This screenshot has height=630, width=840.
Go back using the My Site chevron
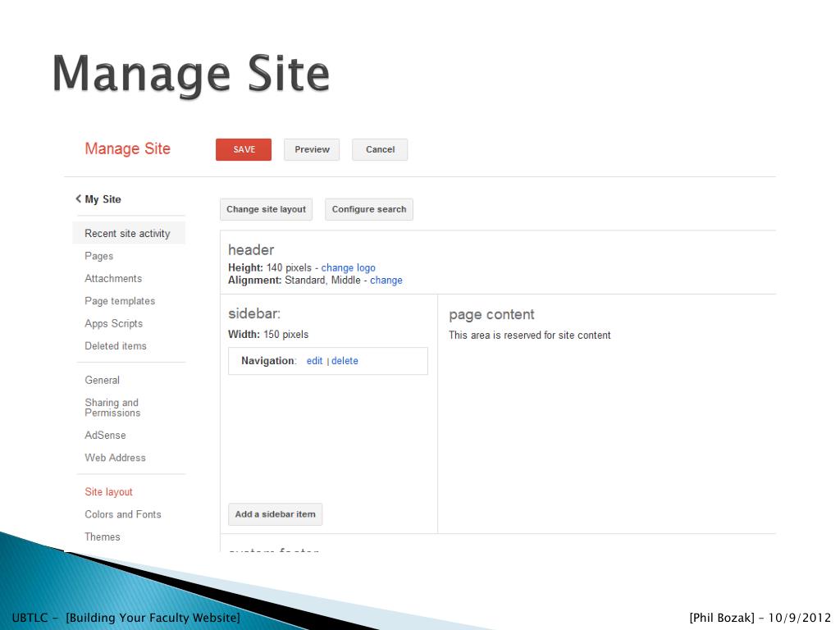pyautogui.click(x=78, y=199)
